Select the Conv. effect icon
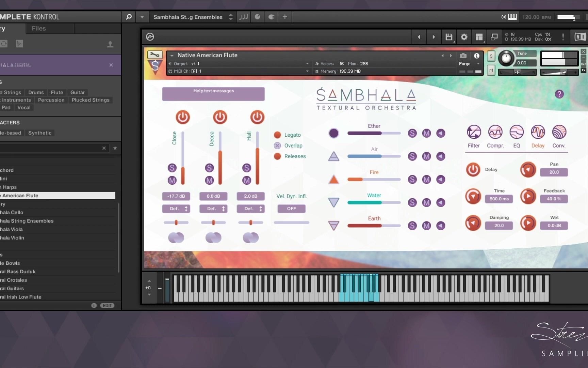 pos(559,132)
